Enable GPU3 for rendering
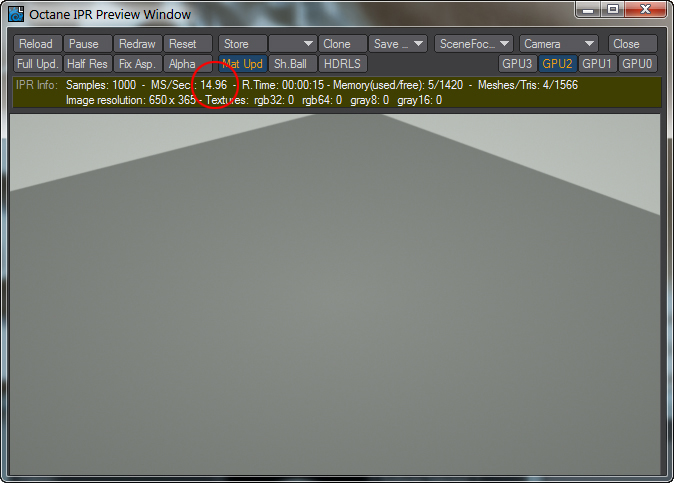 (x=518, y=64)
